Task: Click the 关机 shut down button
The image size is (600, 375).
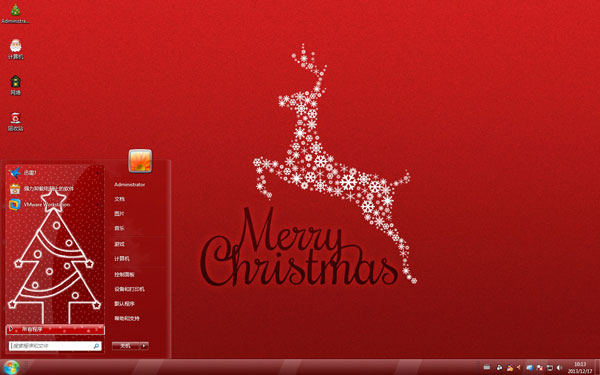Action: [x=126, y=346]
